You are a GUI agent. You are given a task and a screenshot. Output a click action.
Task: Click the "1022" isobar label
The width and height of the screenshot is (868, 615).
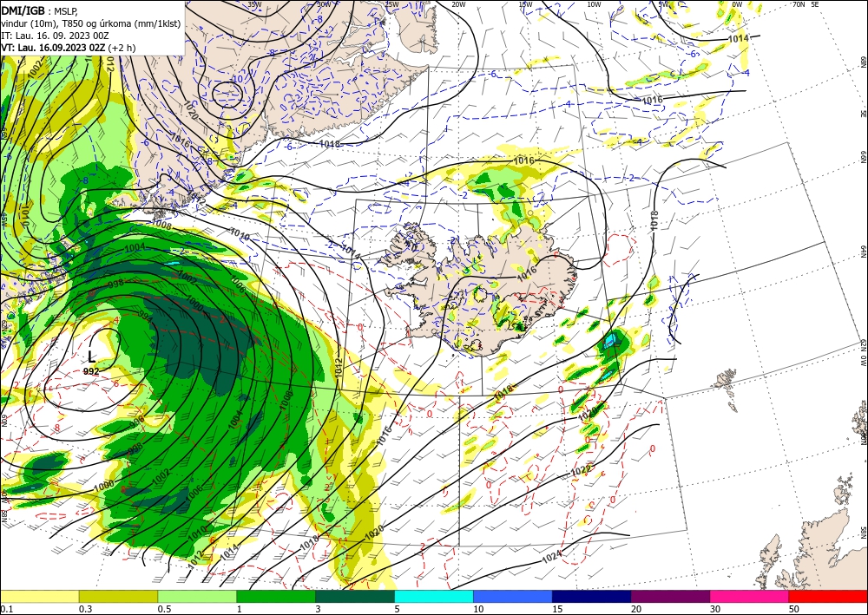click(580, 471)
